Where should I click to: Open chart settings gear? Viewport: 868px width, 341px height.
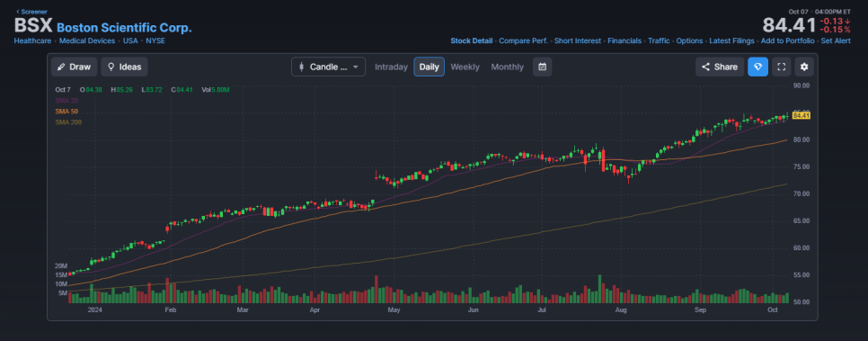(x=804, y=67)
